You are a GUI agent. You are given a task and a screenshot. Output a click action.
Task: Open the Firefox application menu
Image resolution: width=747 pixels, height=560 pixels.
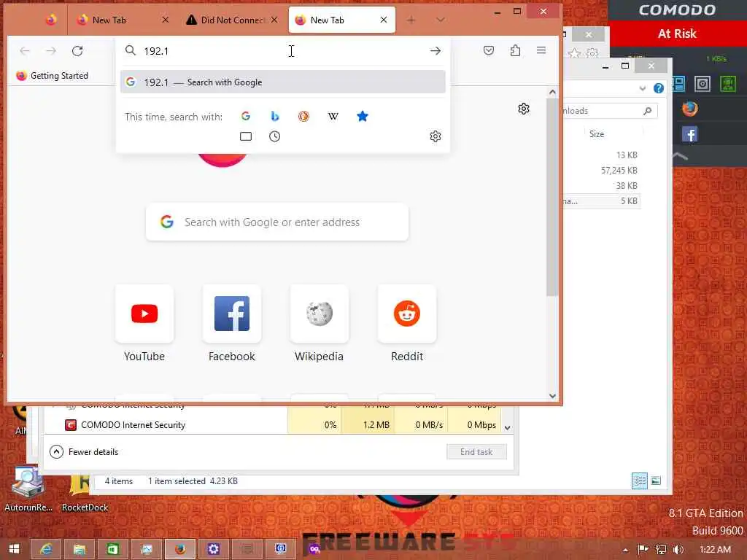pos(541,50)
